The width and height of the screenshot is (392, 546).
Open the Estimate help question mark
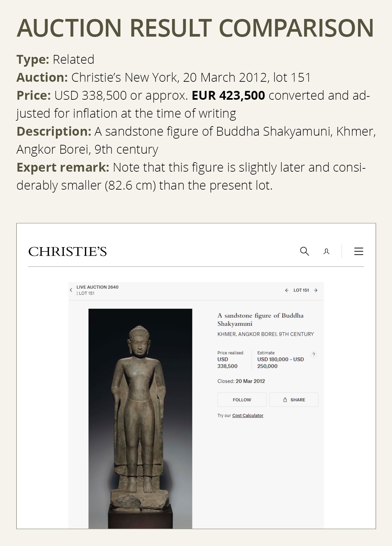pos(313,354)
